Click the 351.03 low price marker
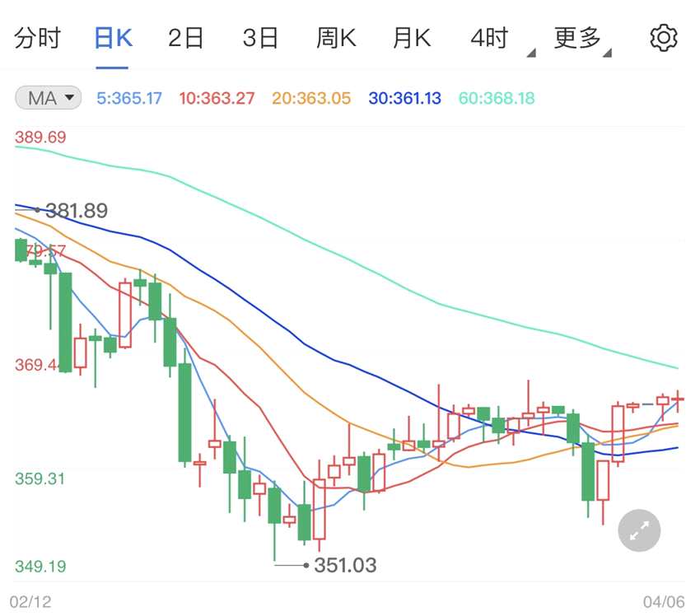 point(345,565)
